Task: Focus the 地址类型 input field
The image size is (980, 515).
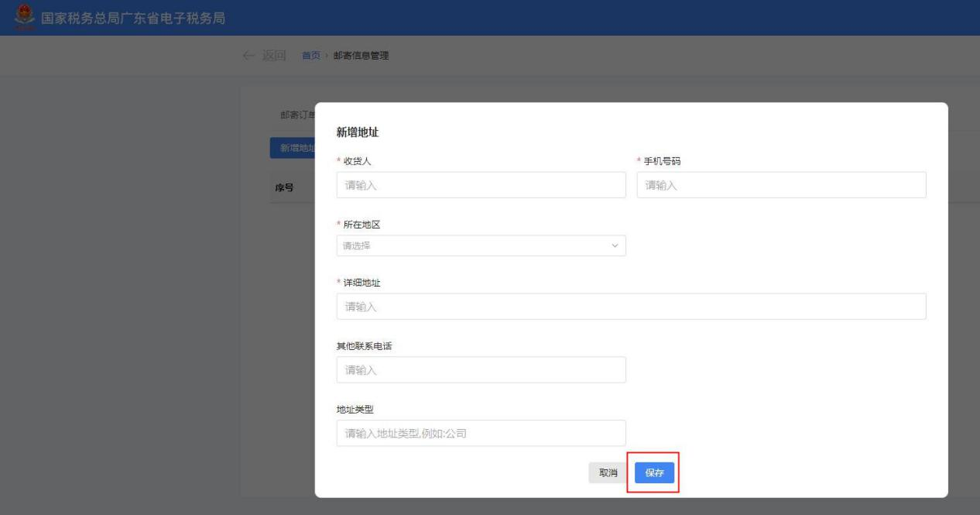Action: pyautogui.click(x=481, y=433)
